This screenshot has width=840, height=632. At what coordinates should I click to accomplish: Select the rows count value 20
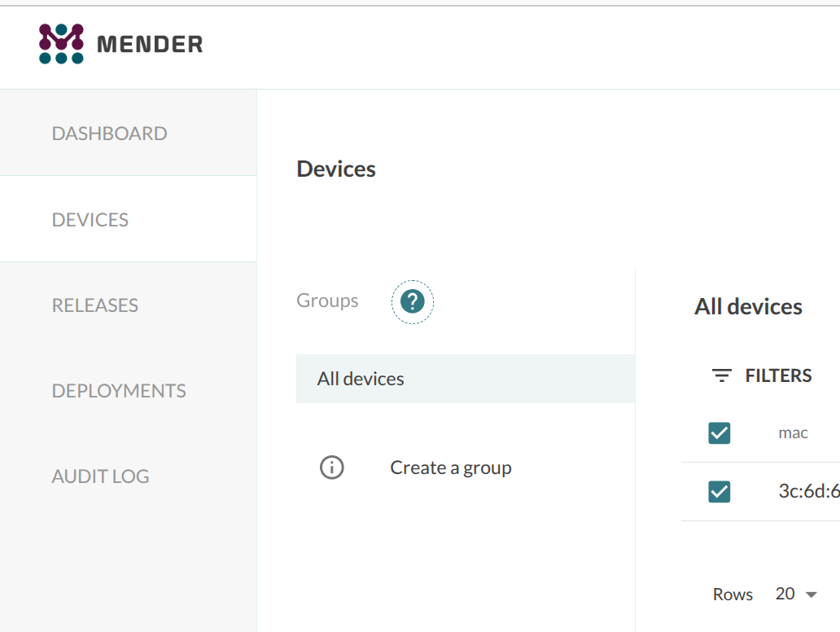[x=785, y=594]
